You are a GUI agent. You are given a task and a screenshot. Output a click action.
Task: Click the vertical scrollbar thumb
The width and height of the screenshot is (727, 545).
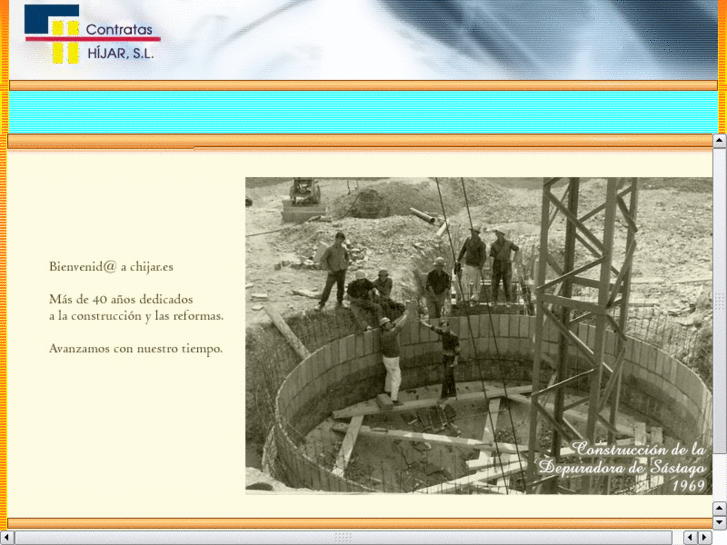719,301
